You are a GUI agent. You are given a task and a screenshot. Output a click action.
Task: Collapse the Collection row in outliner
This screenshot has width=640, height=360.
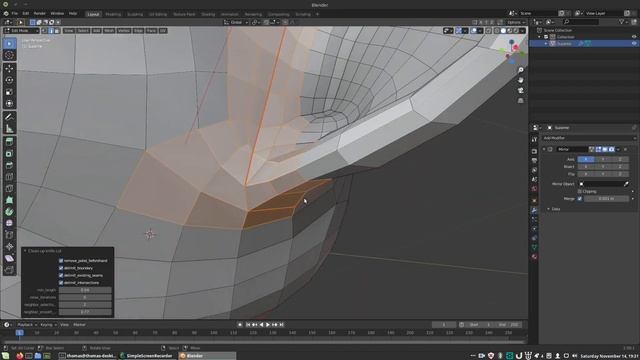pos(540,37)
